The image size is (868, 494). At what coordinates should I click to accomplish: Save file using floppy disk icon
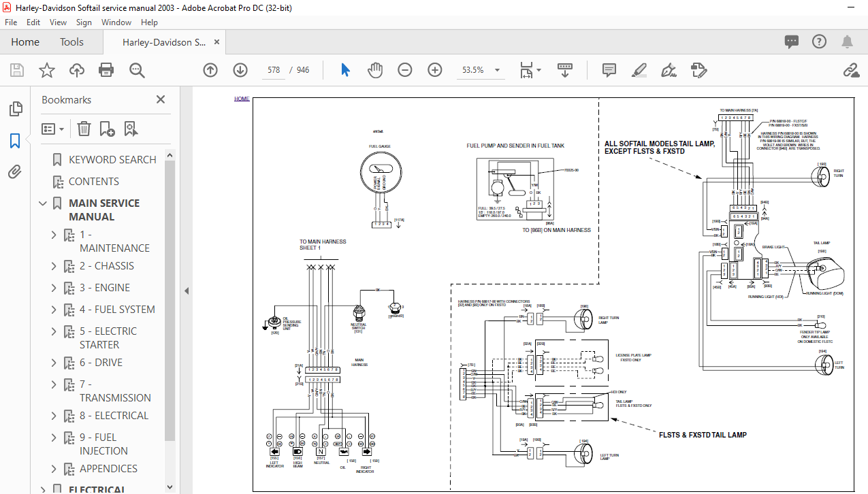17,70
